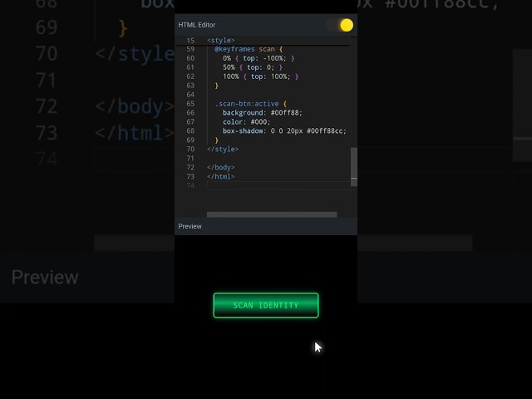Click the 'background: #00ff88;' line
The width and height of the screenshot is (532, 399).
[x=263, y=113]
